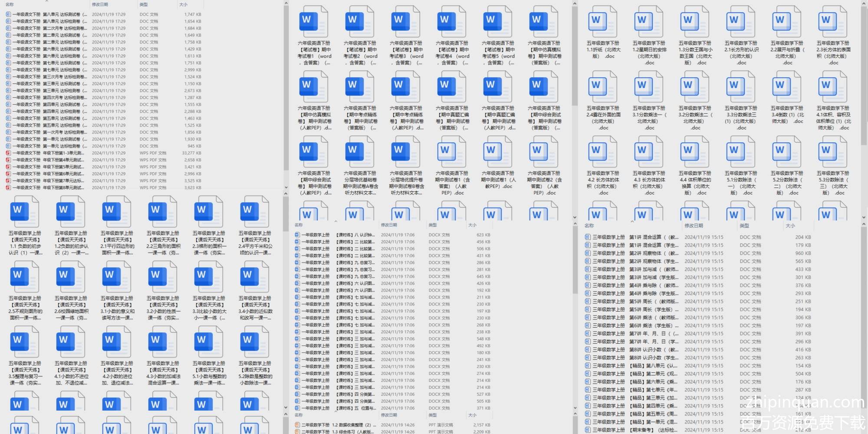Click scroll up arrow of 六年级英语 icon panel
Viewport: 868px width, 434px height.
pos(575,4)
